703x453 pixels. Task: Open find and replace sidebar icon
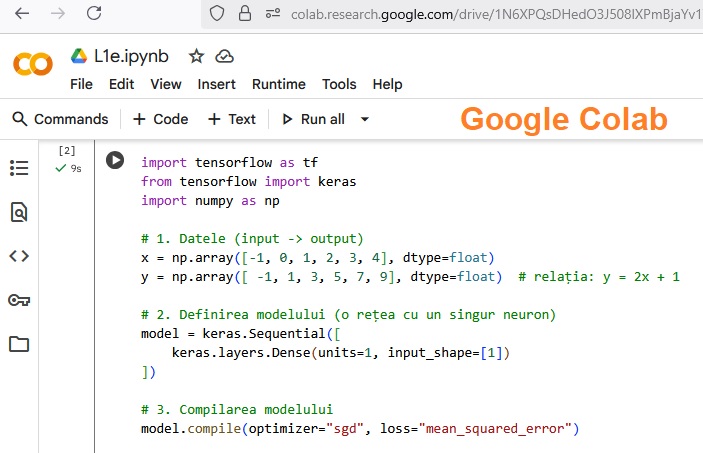19,212
